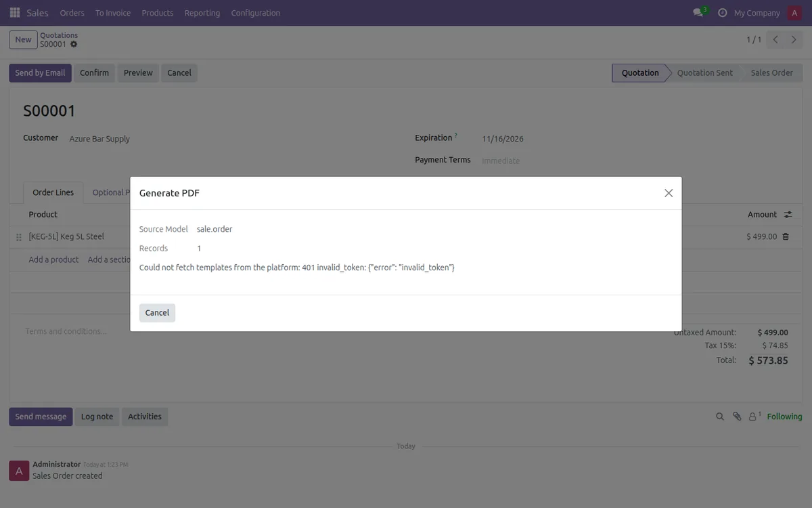
Task: Open the apps grid menu icon
Action: click(15, 13)
